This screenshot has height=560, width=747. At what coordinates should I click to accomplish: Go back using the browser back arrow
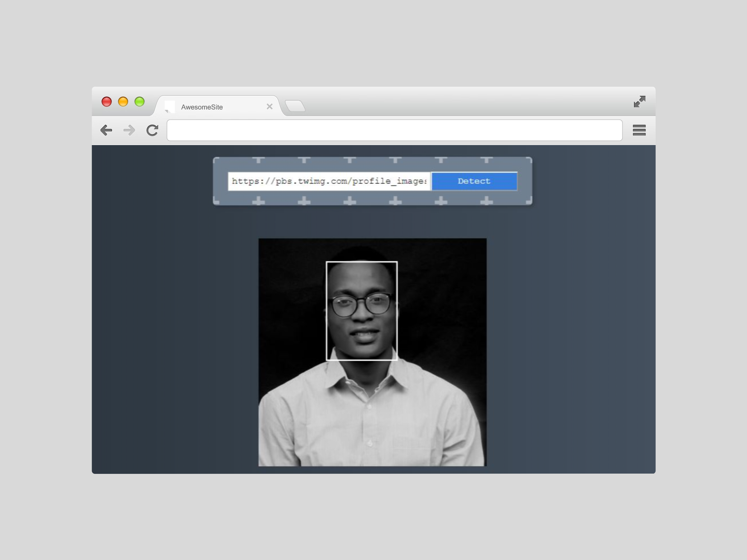point(106,130)
